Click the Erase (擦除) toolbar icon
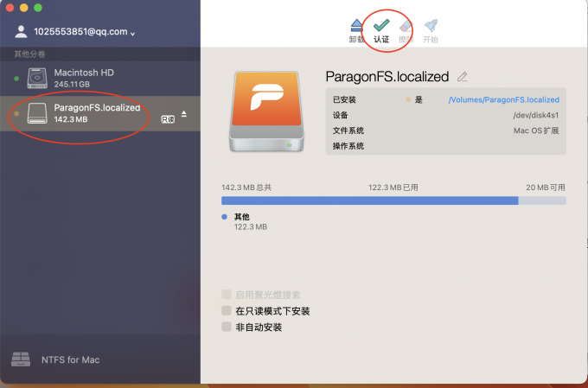Image resolution: width=588 pixels, height=388 pixels. (x=406, y=26)
